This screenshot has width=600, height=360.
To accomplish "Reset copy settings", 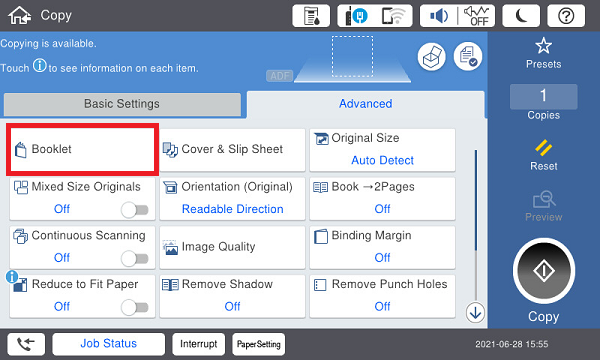I will [x=543, y=155].
